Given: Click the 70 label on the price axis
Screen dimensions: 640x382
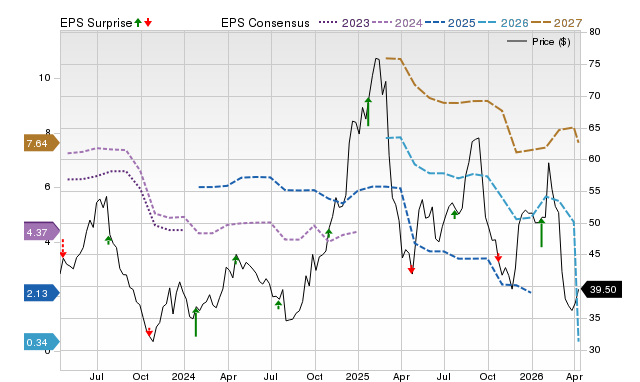Looking at the screenshot, I should (x=595, y=96).
